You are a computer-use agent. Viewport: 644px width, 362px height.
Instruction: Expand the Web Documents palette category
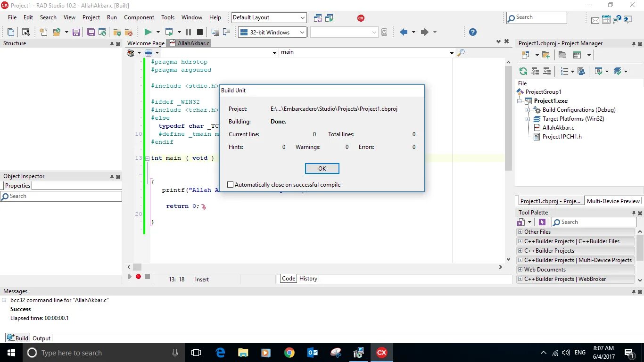pyautogui.click(x=520, y=270)
